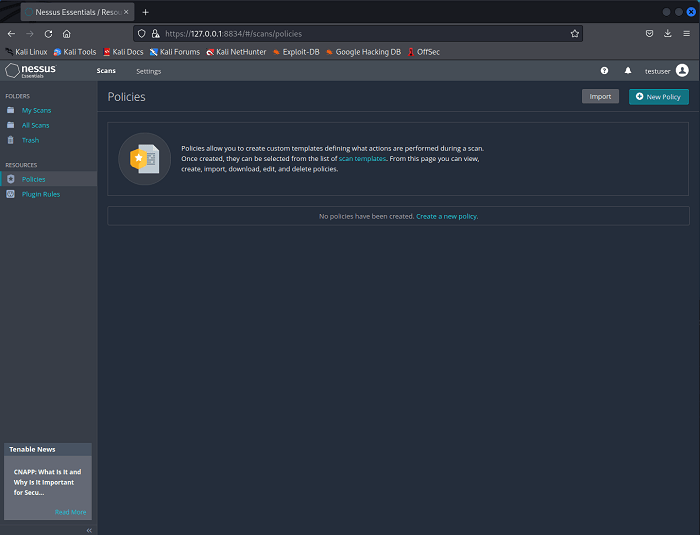700x535 pixels.
Task: Click the browser home icon
Action: (67, 34)
